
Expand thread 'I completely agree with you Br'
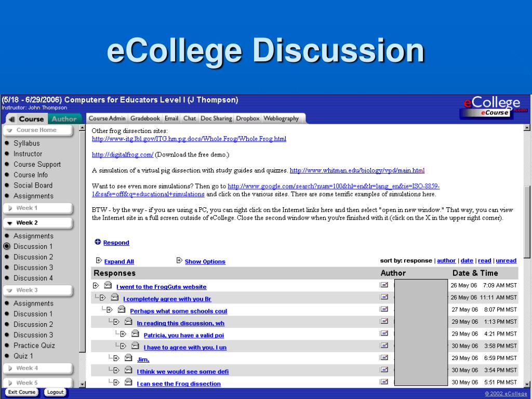pos(102,298)
